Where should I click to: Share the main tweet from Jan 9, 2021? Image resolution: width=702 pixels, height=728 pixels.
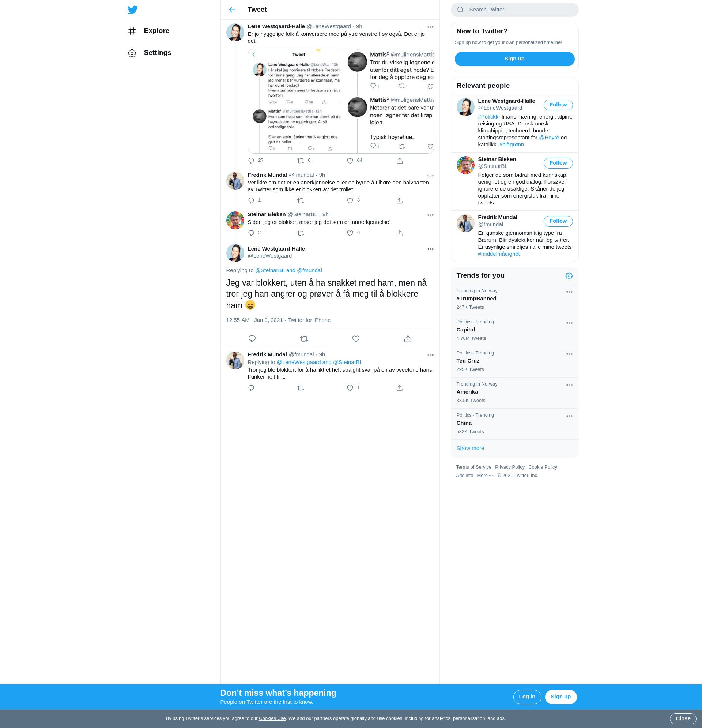408,339
